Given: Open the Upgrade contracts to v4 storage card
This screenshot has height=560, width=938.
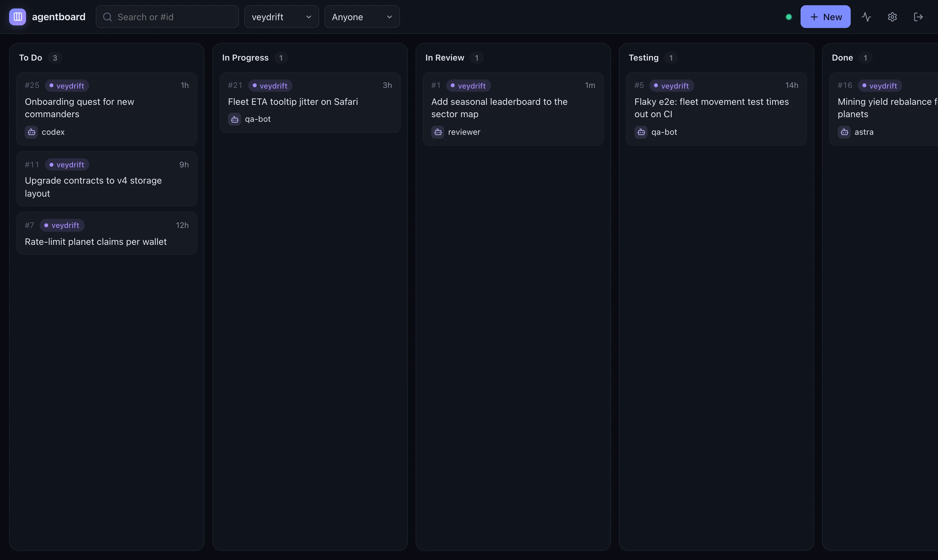Looking at the screenshot, I should point(107,179).
